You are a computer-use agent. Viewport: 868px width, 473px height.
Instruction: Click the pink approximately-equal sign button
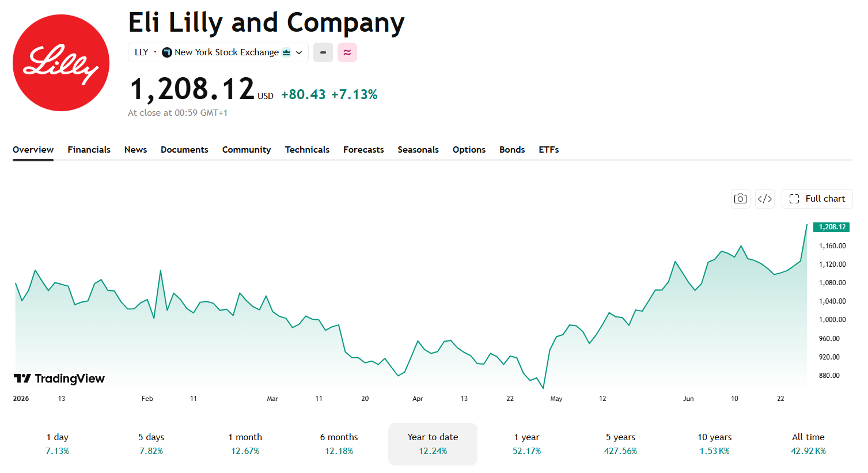[x=347, y=52]
